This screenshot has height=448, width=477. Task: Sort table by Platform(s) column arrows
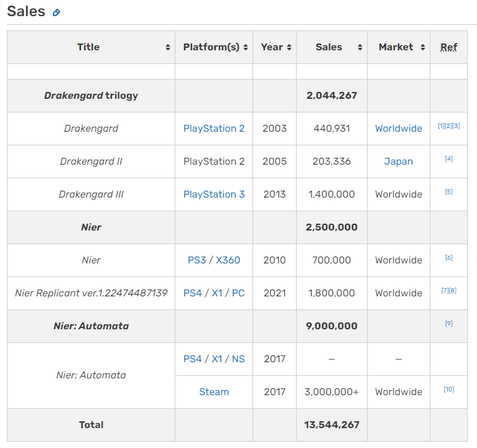pyautogui.click(x=246, y=48)
